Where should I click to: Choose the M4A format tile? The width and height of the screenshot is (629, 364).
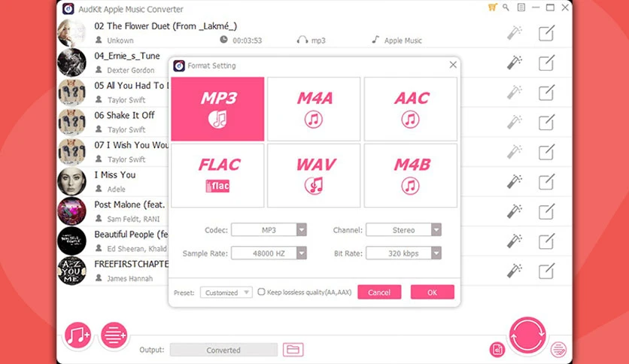314,108
